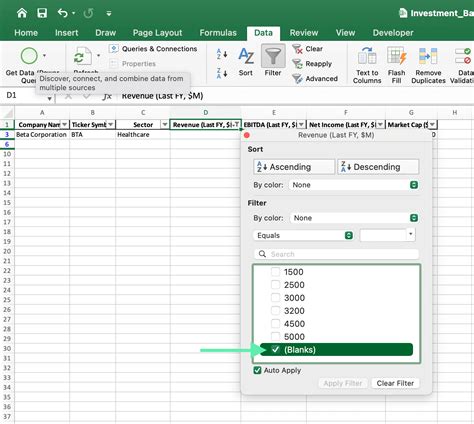Viewport: 474px width, 424px height.
Task: Click the Clear Filter button
Action: pyautogui.click(x=395, y=383)
